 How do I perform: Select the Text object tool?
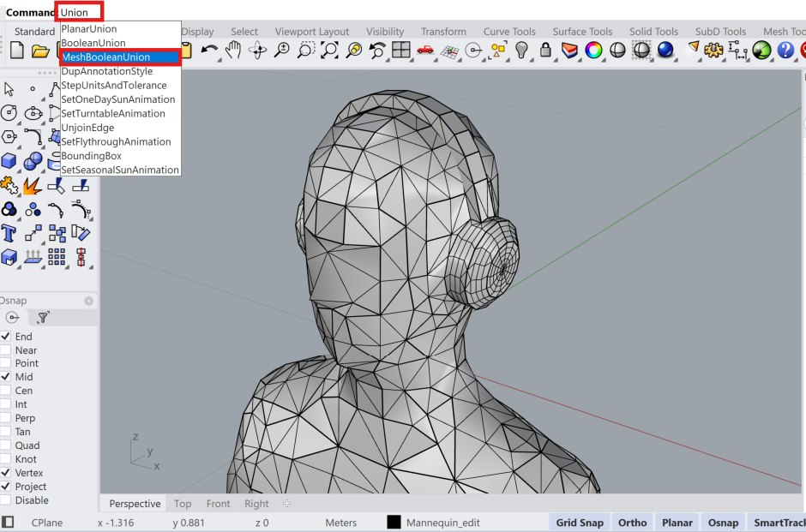[9, 233]
